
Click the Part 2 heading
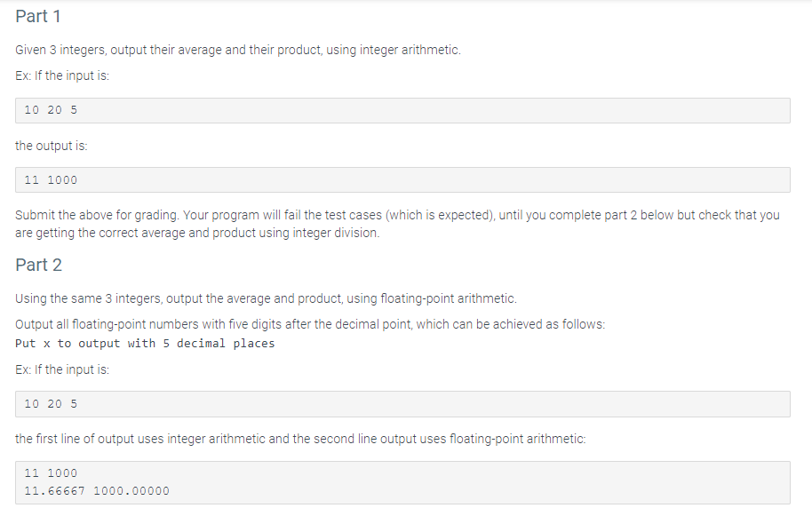(x=38, y=265)
